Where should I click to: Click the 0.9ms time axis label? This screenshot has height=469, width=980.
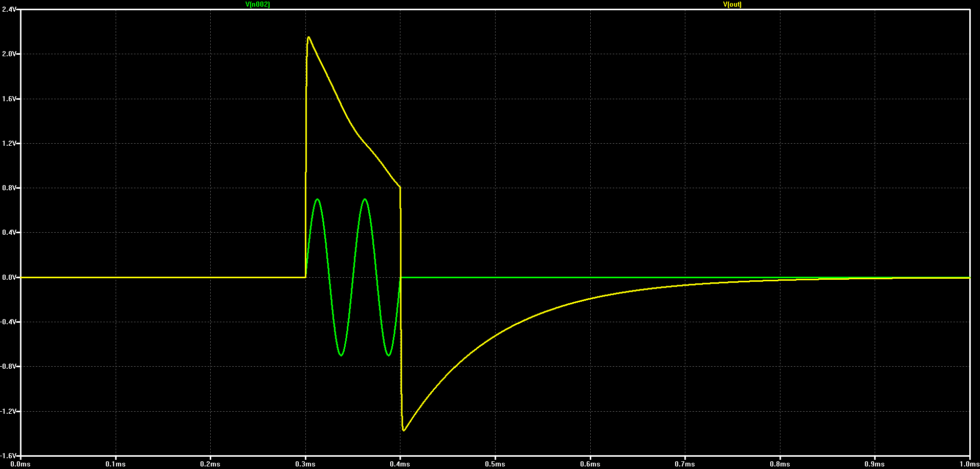click(875, 464)
